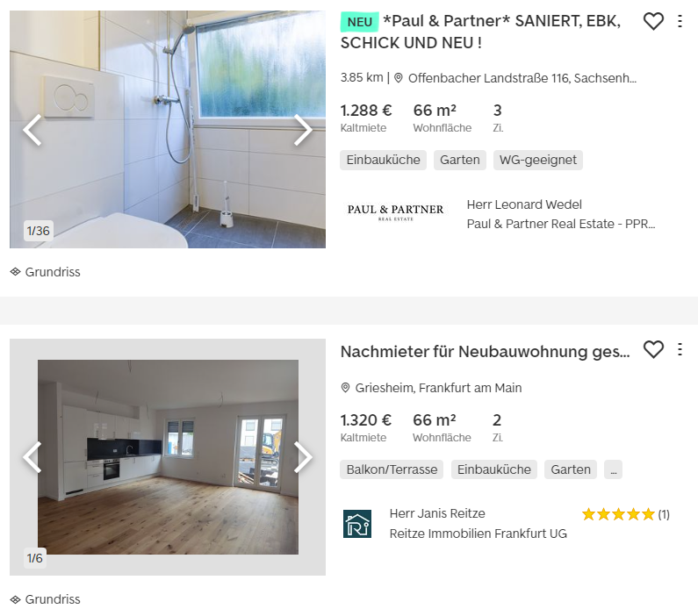Image resolution: width=698 pixels, height=616 pixels.
Task: Open the kitchen living room photo thumbnail
Action: click(x=168, y=457)
